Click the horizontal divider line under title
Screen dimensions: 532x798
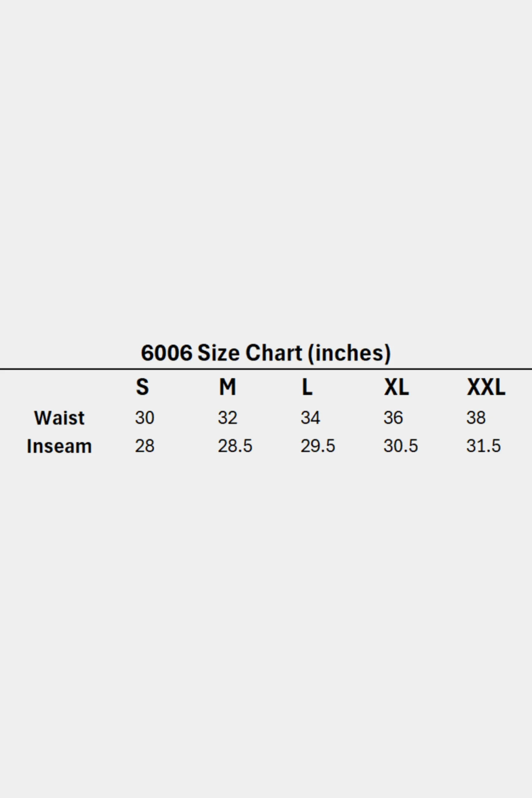coord(266,368)
